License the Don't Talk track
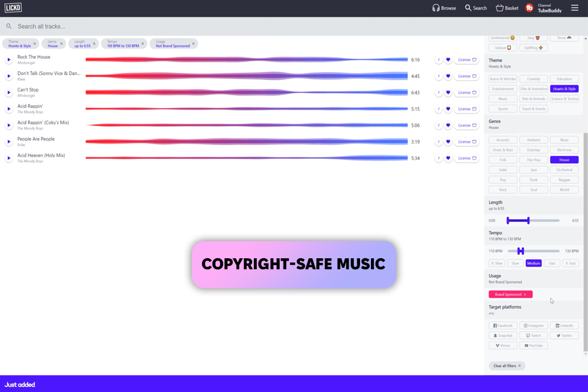588x392 pixels. [467, 76]
